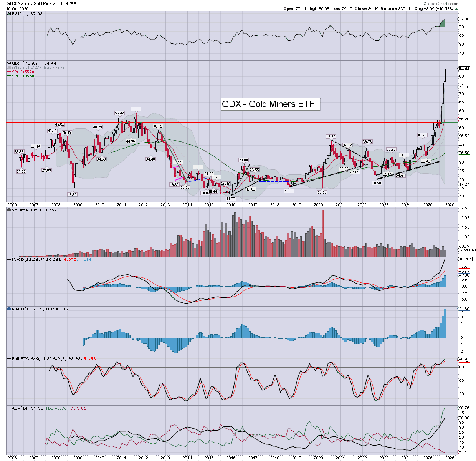
Task: Click the RSI(14) legend icon
Action: pyautogui.click(x=9, y=13)
